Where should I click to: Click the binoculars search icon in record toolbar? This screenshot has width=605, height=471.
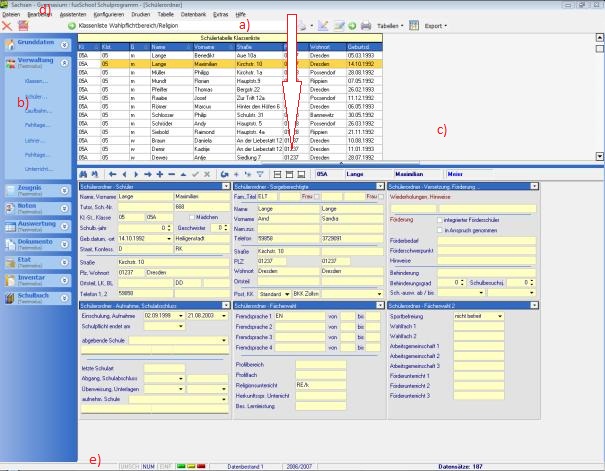point(83,174)
